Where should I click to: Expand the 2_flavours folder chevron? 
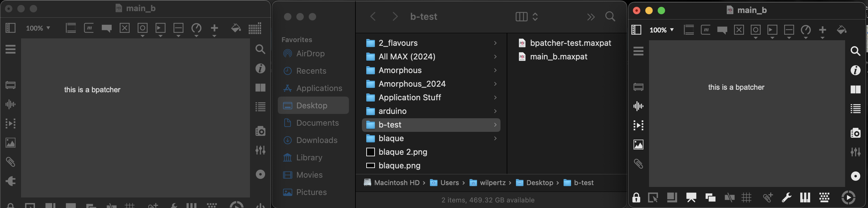[x=495, y=43]
